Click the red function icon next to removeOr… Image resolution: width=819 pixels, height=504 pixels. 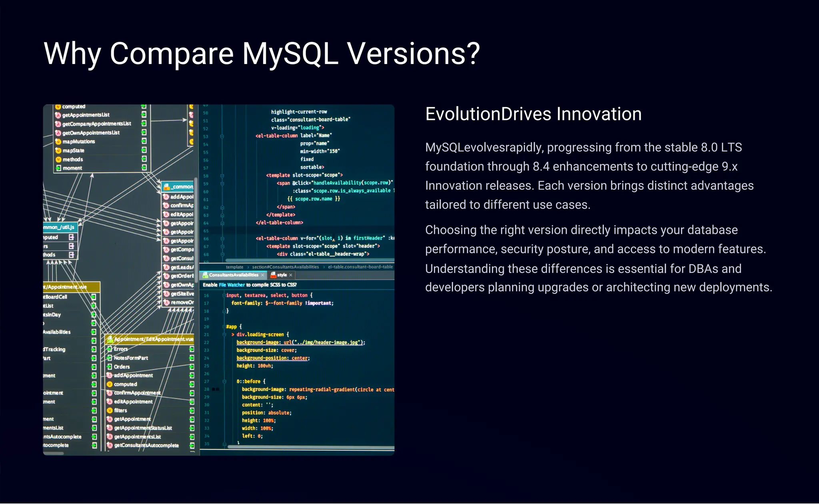(x=166, y=303)
